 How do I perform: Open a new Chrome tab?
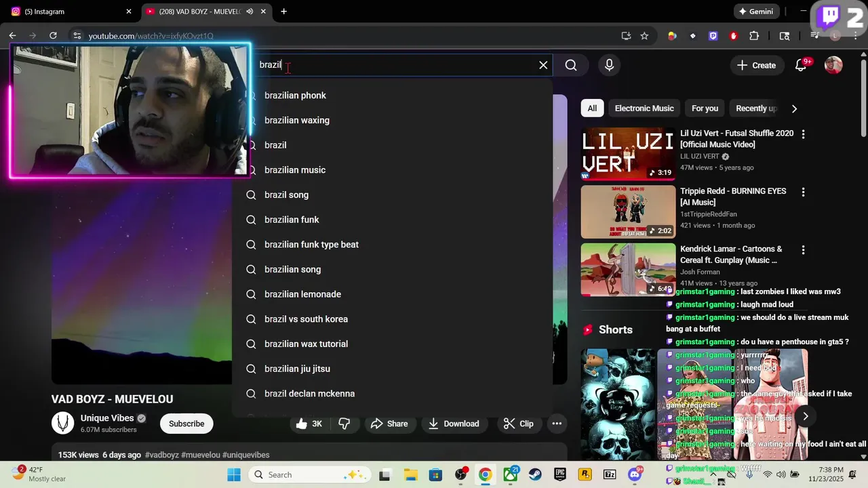[283, 12]
